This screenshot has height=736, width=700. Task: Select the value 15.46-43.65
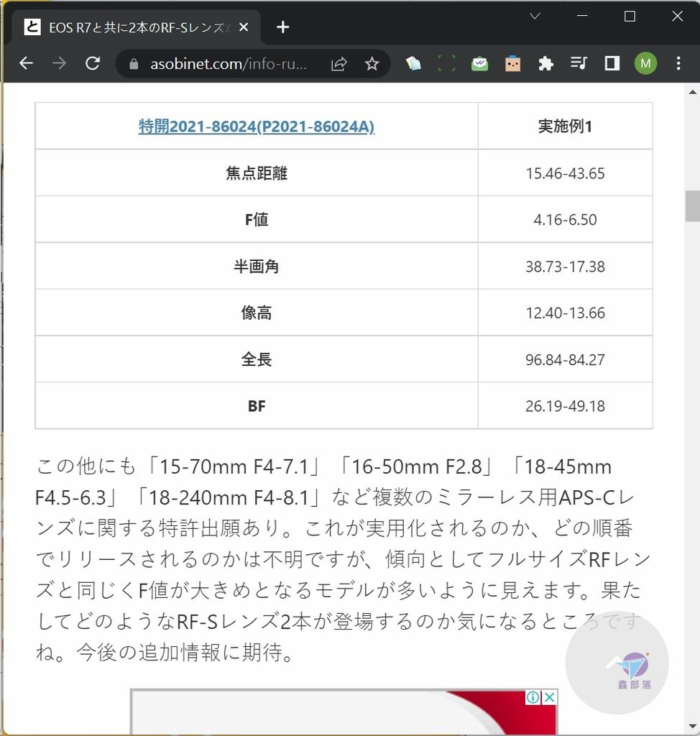coord(566,174)
